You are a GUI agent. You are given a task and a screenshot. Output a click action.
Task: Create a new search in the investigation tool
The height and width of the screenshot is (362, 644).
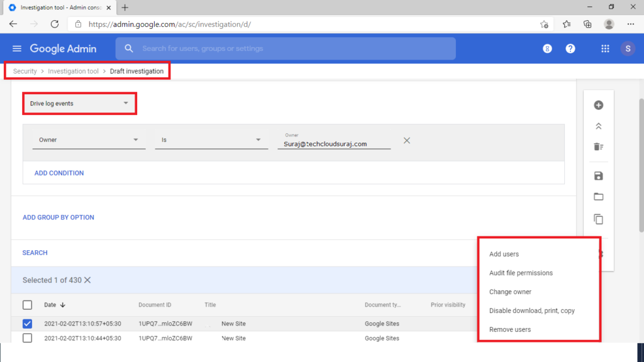tap(598, 105)
